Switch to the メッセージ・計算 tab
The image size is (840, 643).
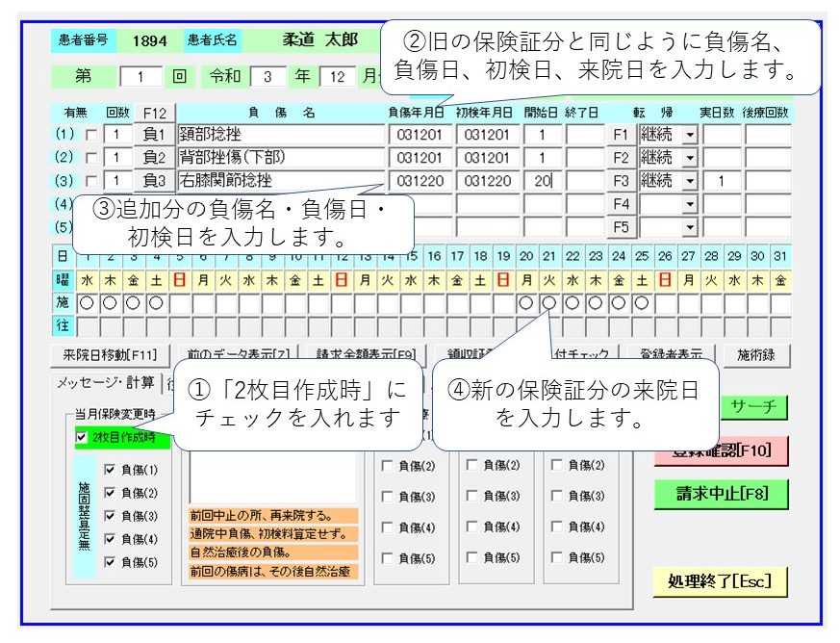104,382
